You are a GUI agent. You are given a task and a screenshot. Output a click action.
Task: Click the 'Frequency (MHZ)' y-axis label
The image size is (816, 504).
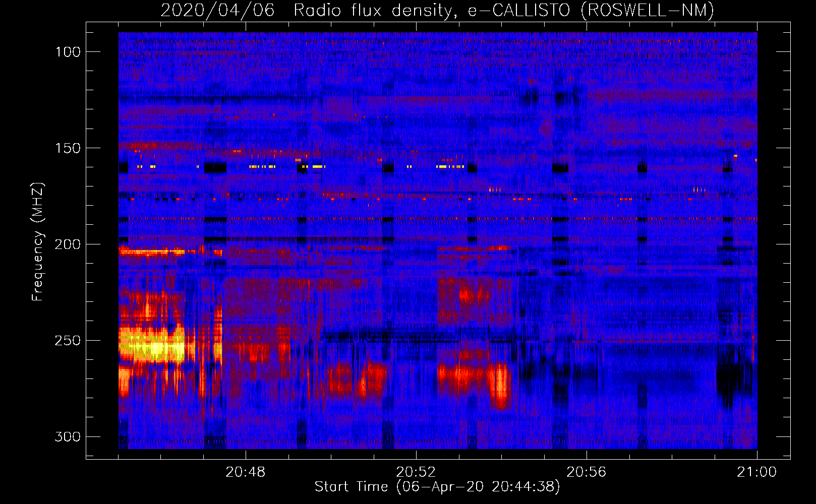click(x=38, y=242)
